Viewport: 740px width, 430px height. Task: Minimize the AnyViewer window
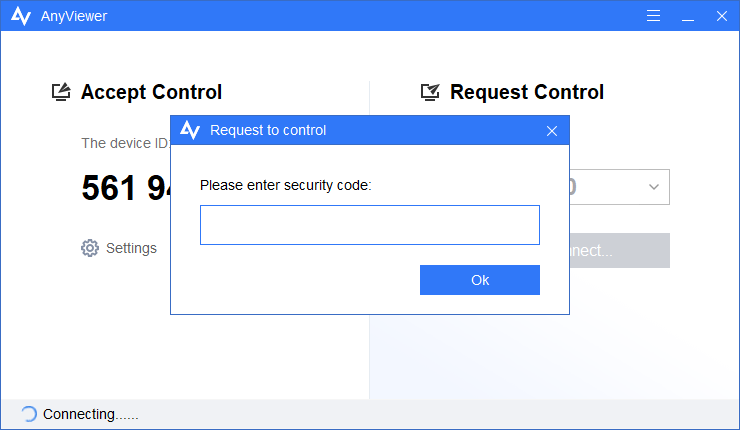[x=687, y=16]
